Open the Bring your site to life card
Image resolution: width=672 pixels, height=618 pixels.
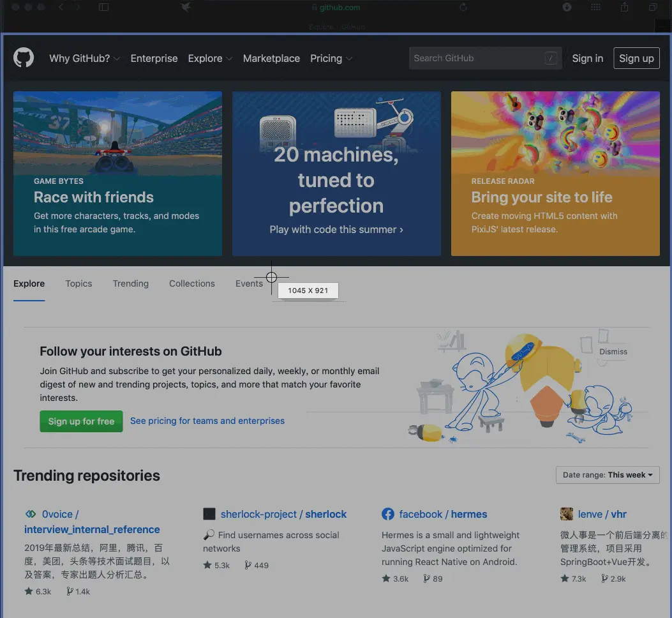click(x=555, y=173)
